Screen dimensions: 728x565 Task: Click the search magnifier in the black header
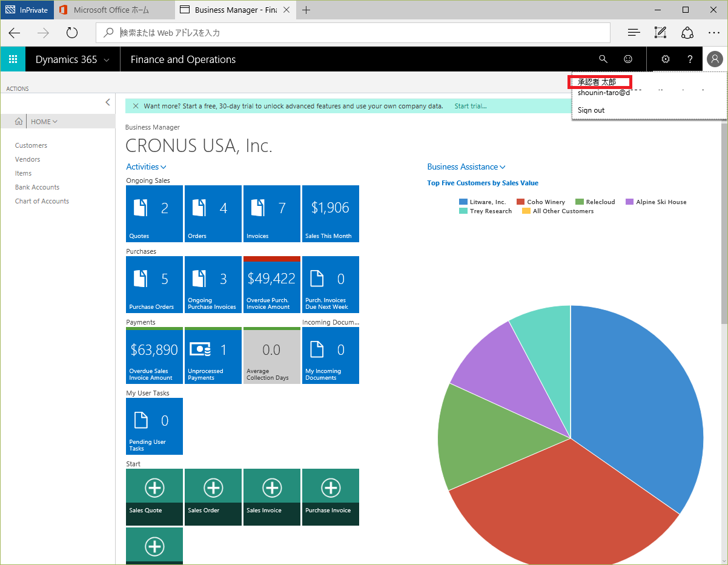pyautogui.click(x=603, y=59)
